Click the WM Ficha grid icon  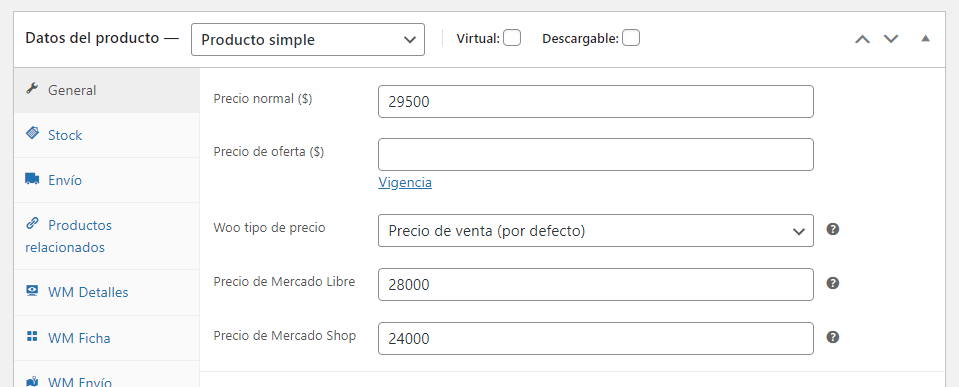(32, 336)
